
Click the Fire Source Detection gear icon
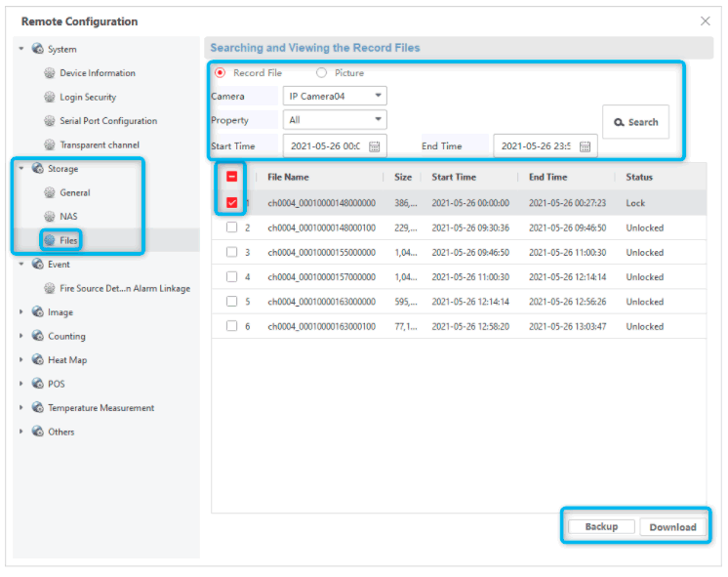coord(50,288)
